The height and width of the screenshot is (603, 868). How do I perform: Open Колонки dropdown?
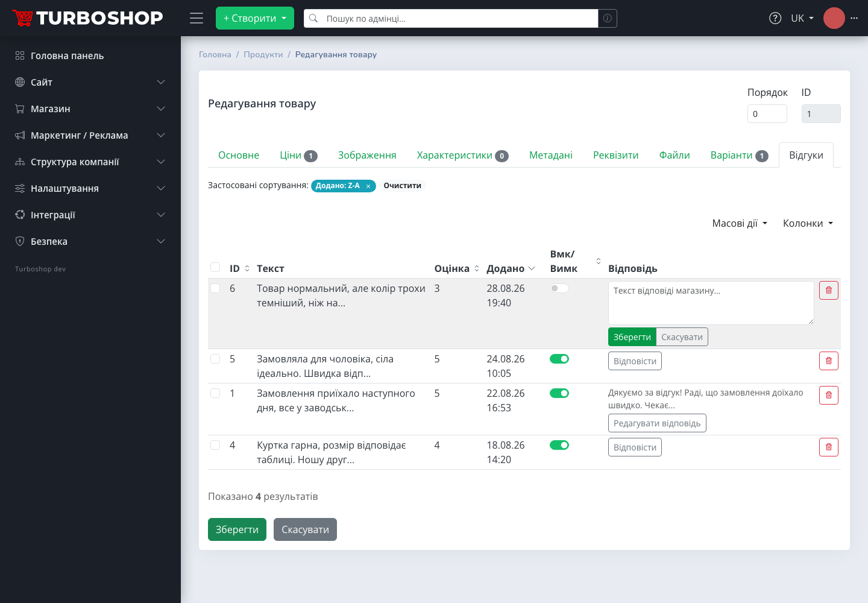808,223
